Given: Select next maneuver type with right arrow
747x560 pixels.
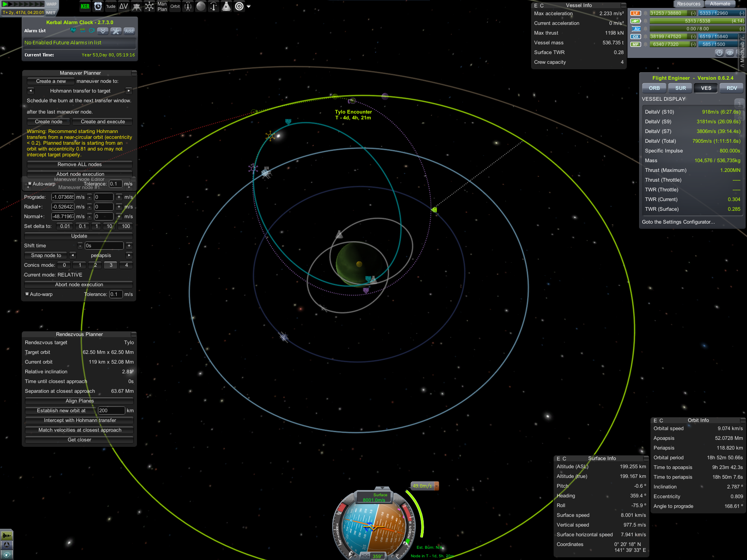Looking at the screenshot, I should pos(129,91).
